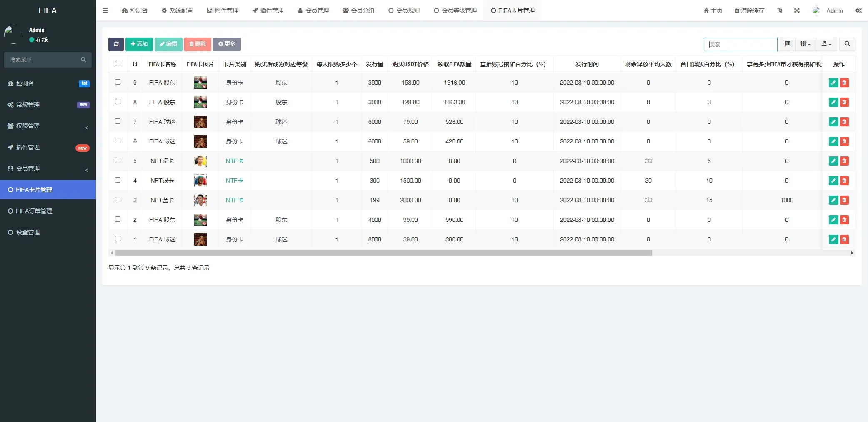Image resolution: width=868 pixels, height=422 pixels.
Task: Delete the row with Id 1
Action: (x=844, y=239)
